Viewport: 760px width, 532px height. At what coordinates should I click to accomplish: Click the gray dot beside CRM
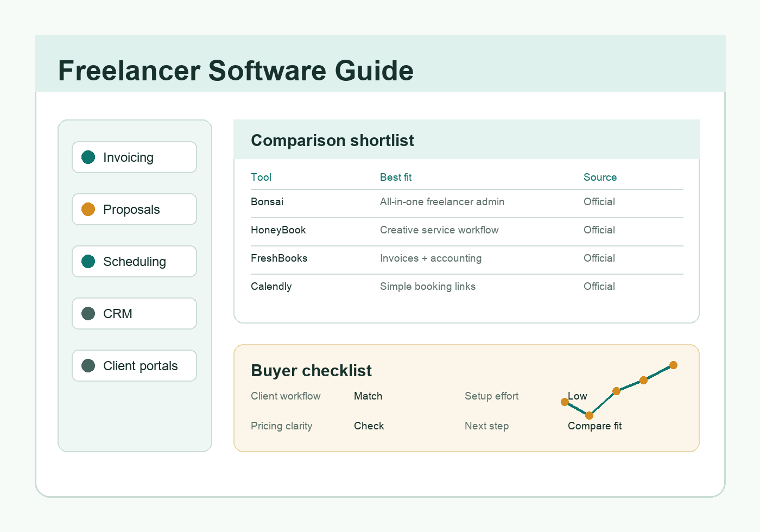(88, 314)
